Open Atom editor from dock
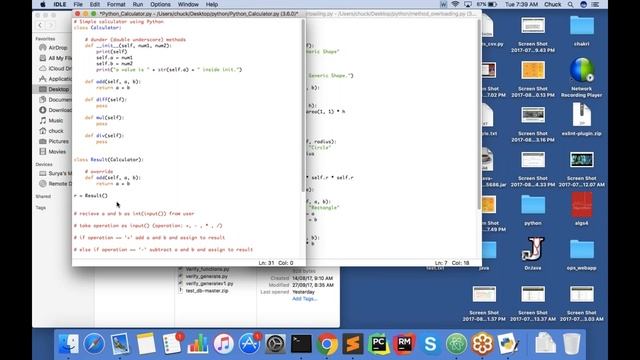The width and height of the screenshot is (640, 360). (x=456, y=344)
